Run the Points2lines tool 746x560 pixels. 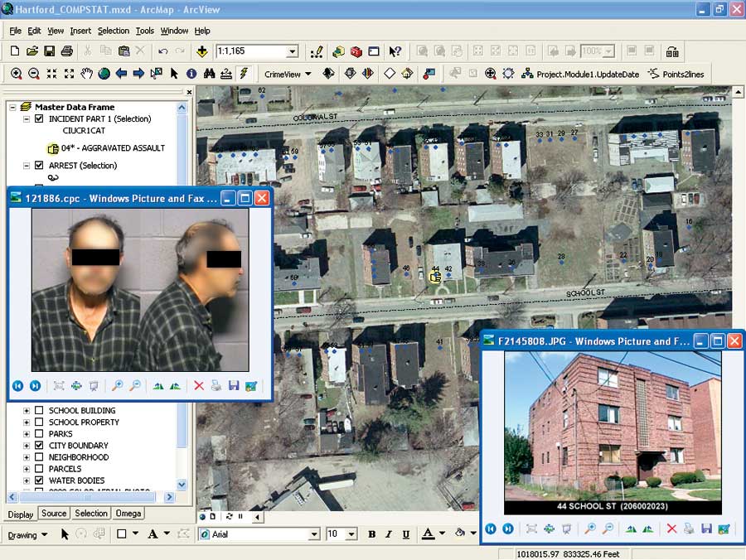pos(676,74)
